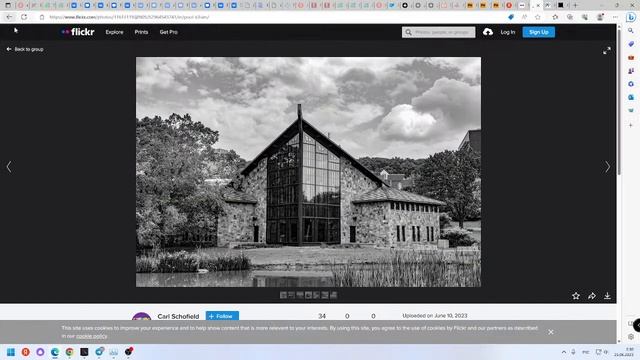Show hidden system tray icons chevron
Screen dimensions: 640x360
pos(564,352)
